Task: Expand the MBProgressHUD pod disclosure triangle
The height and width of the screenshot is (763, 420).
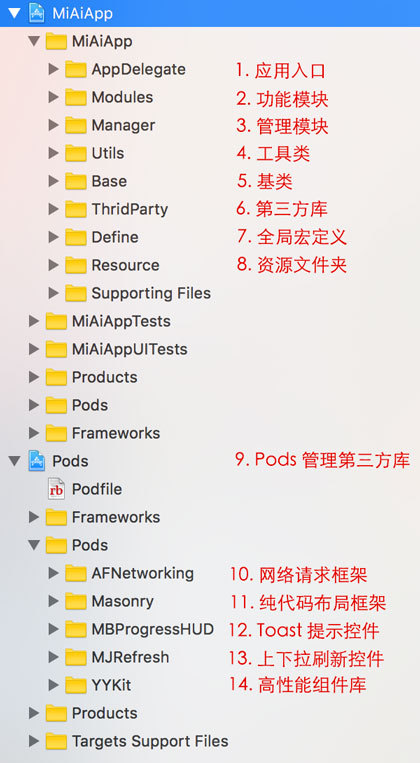Action: (54, 629)
